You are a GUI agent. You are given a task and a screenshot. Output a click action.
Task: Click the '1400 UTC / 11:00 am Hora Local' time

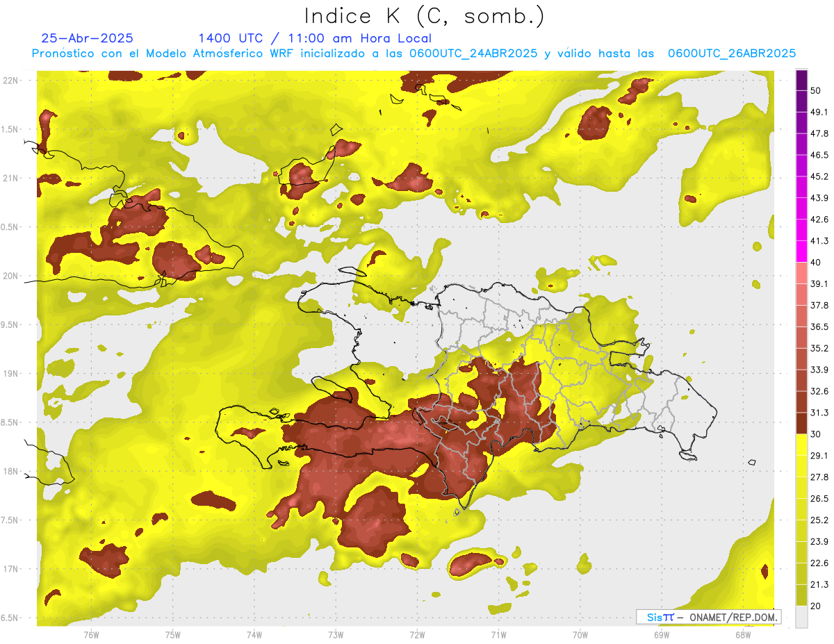click(x=315, y=38)
